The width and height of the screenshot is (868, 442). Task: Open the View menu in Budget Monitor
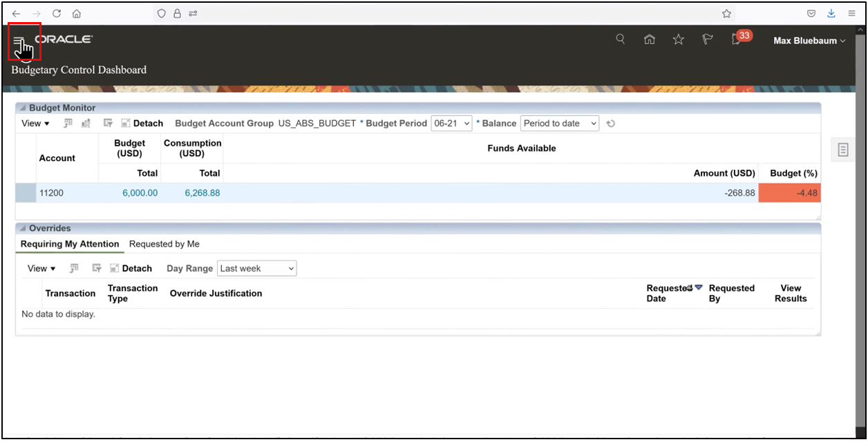[34, 123]
